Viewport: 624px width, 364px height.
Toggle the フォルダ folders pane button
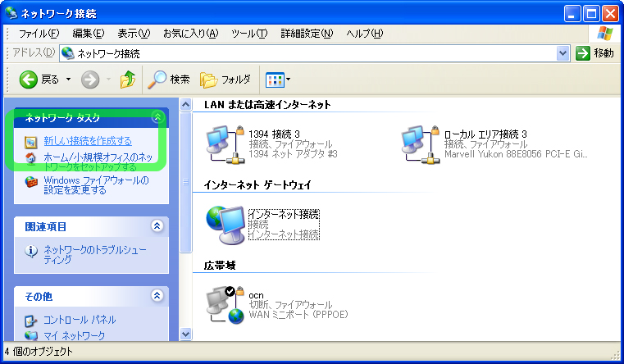[x=225, y=80]
